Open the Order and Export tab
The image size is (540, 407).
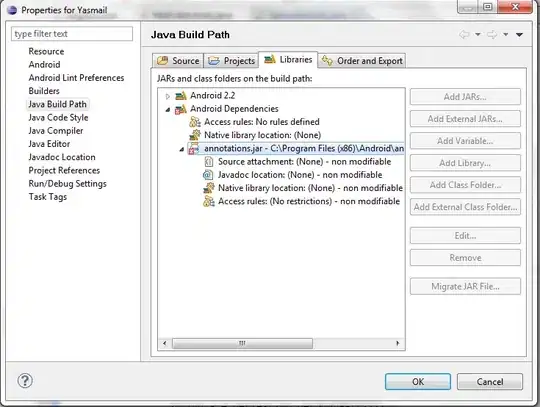pos(362,61)
